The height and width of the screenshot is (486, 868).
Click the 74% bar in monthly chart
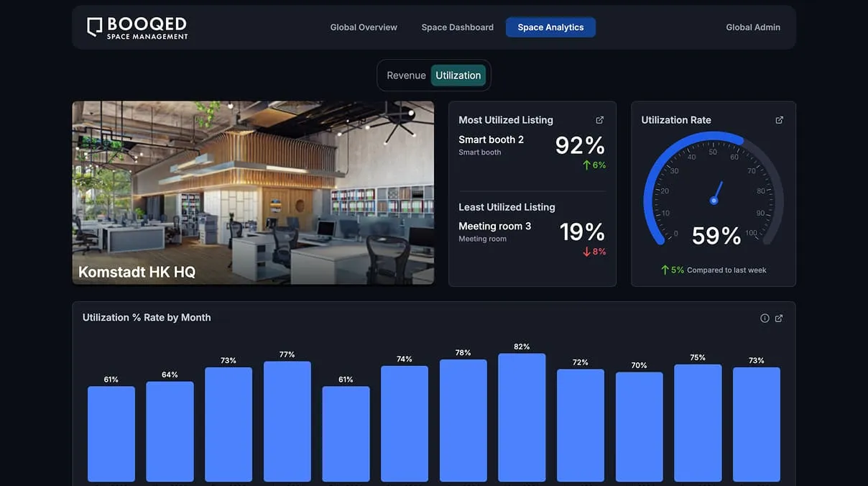(405, 424)
